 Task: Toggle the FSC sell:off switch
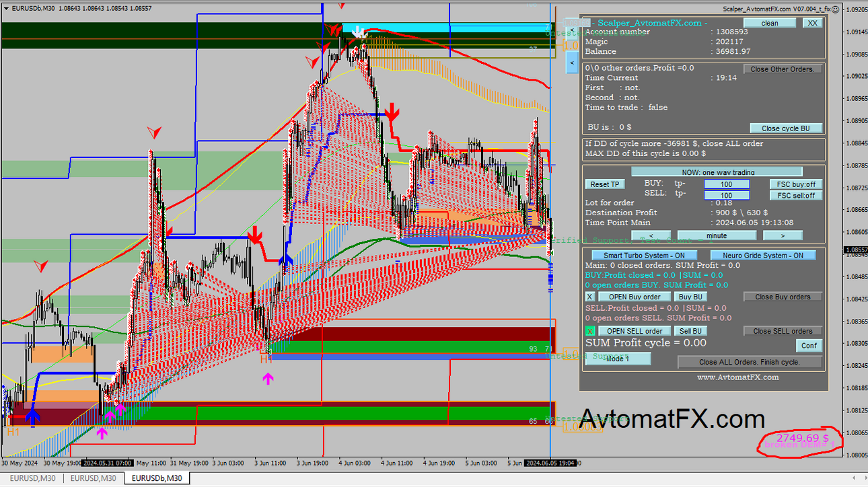pos(796,196)
